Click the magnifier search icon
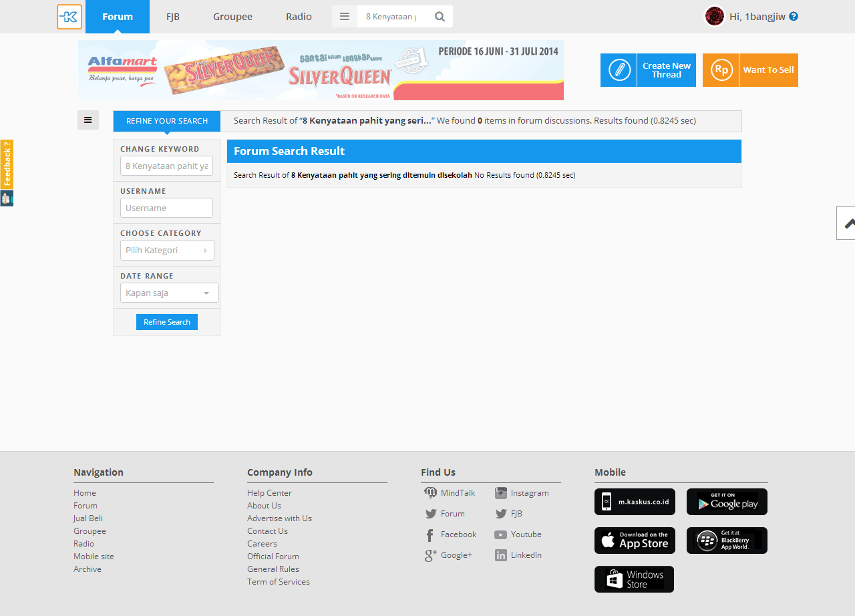Viewport: 855px width, 616px height. point(440,17)
